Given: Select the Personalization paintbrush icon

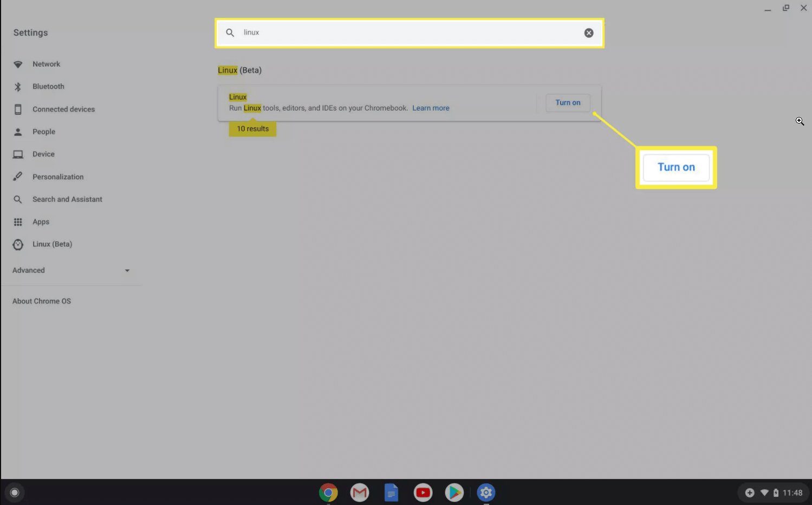Looking at the screenshot, I should [18, 177].
